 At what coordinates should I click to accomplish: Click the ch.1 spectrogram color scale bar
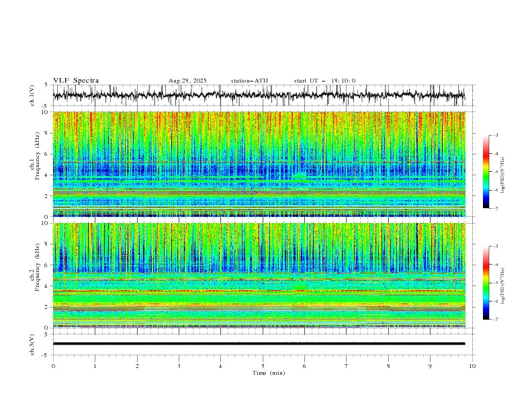[486, 172]
